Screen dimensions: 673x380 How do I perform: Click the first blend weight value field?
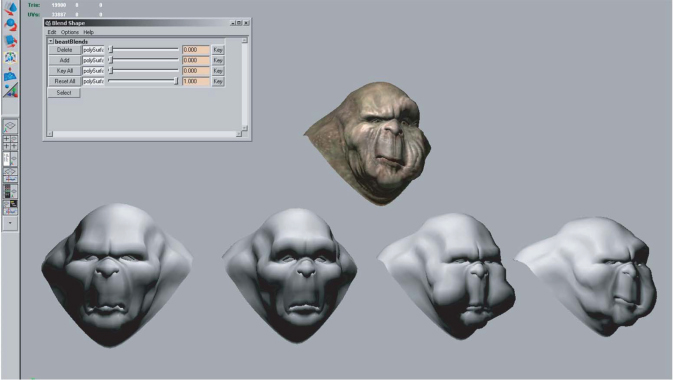click(x=196, y=50)
